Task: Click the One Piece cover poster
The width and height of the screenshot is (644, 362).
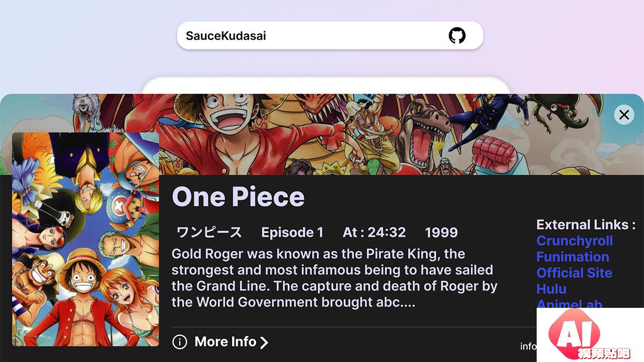Action: [86, 239]
